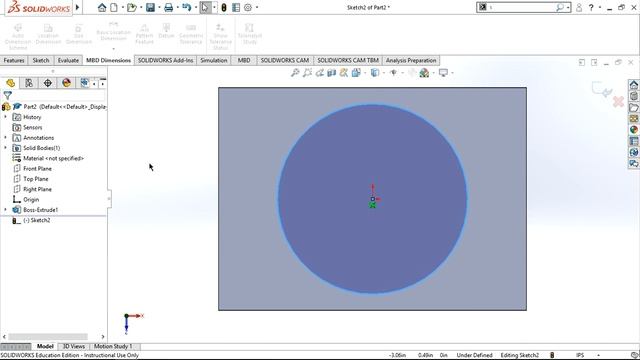Exit the sketch using the confirmation corner icon
The height and width of the screenshot is (360, 640).
coord(602,89)
